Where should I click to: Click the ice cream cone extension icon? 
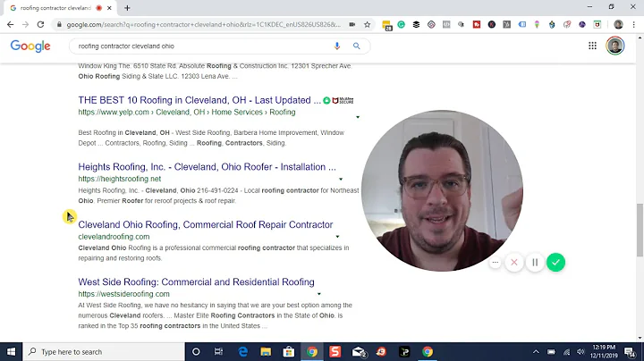coord(537,25)
